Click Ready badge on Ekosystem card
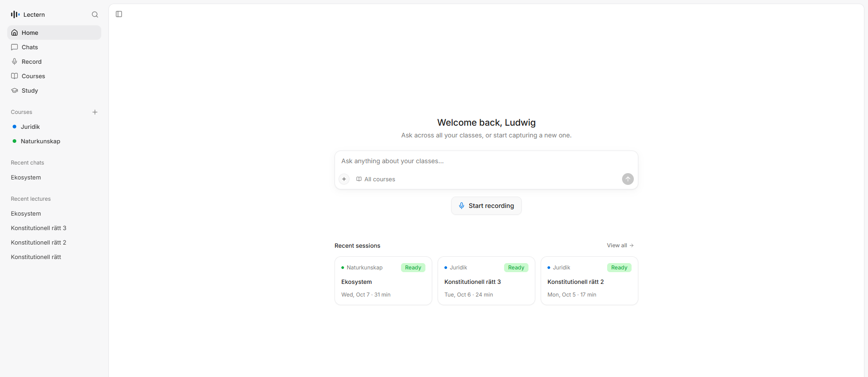 point(413,268)
